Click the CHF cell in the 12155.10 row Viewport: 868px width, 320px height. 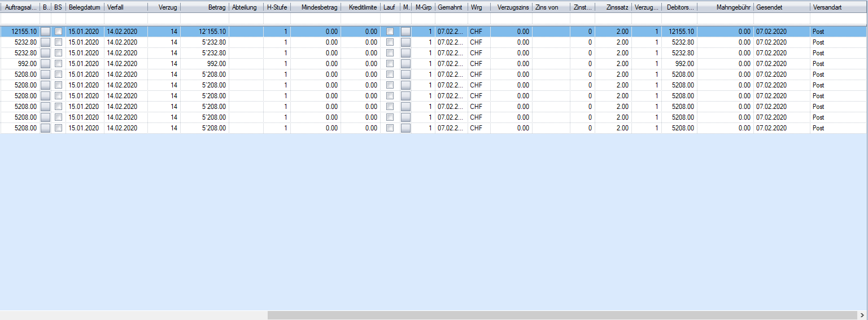(x=479, y=32)
